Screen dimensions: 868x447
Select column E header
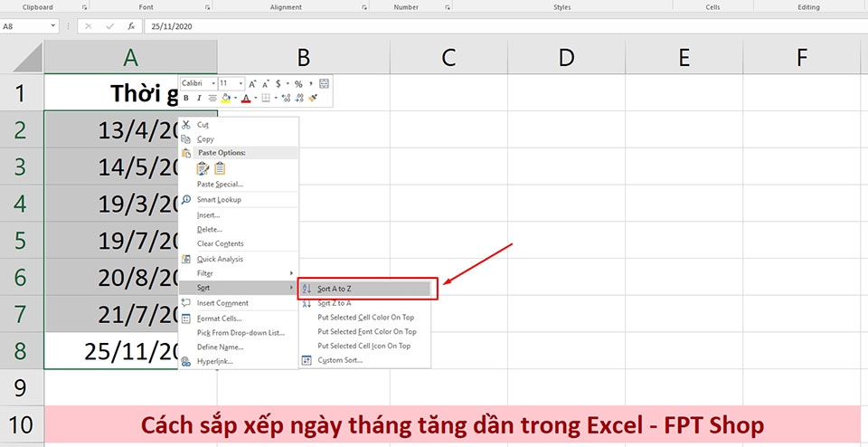684,57
